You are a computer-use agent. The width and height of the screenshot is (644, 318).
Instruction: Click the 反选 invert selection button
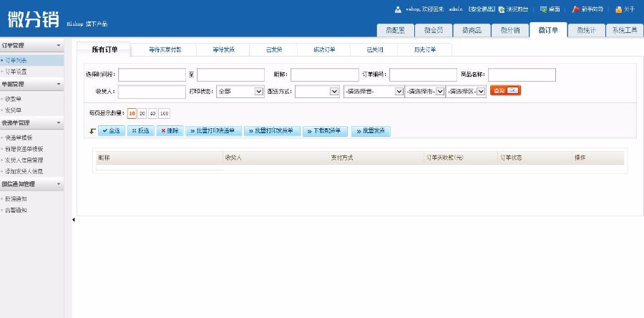click(x=141, y=131)
